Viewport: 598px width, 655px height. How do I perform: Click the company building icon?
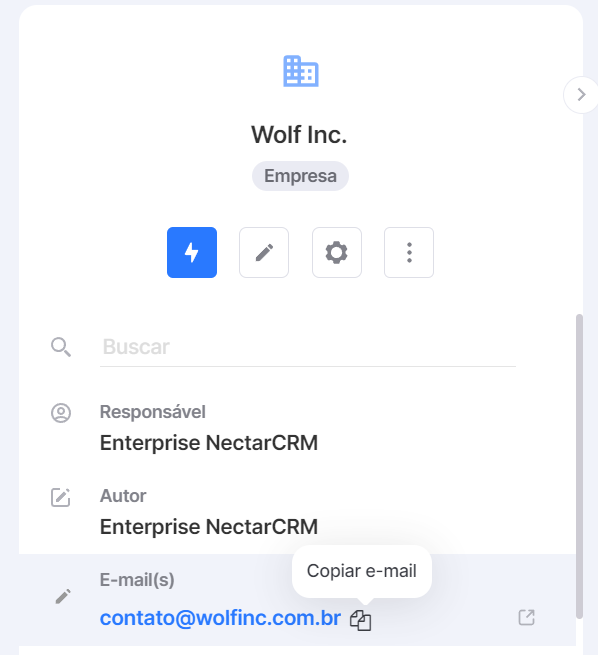tap(301, 71)
